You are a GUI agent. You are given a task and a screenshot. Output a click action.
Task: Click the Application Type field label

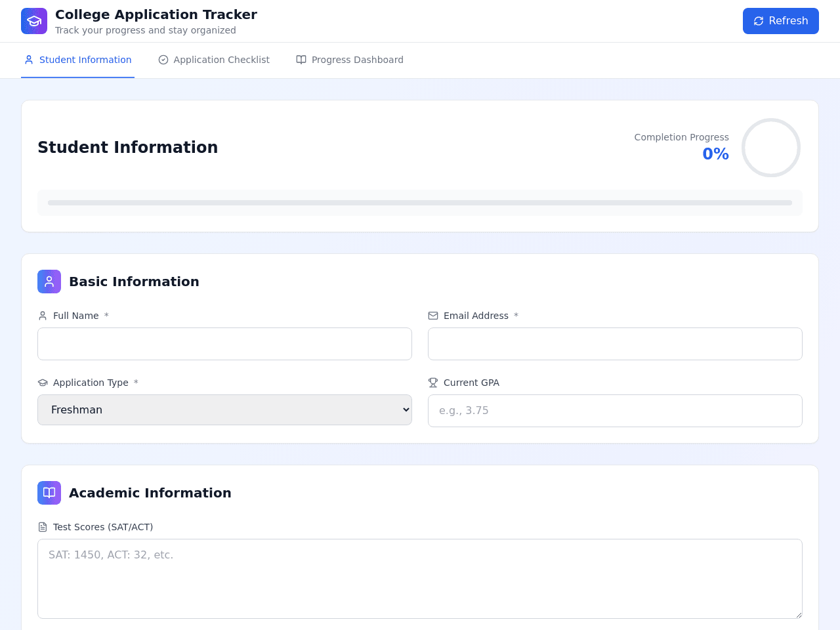[91, 383]
